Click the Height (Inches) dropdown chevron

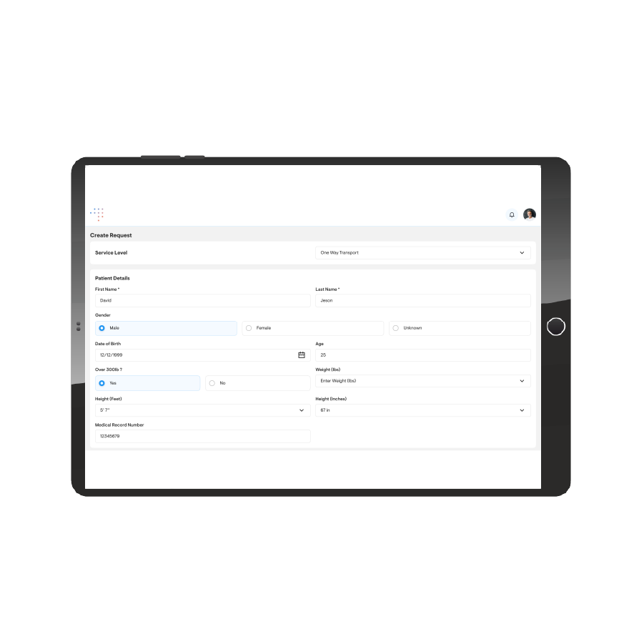coord(522,410)
